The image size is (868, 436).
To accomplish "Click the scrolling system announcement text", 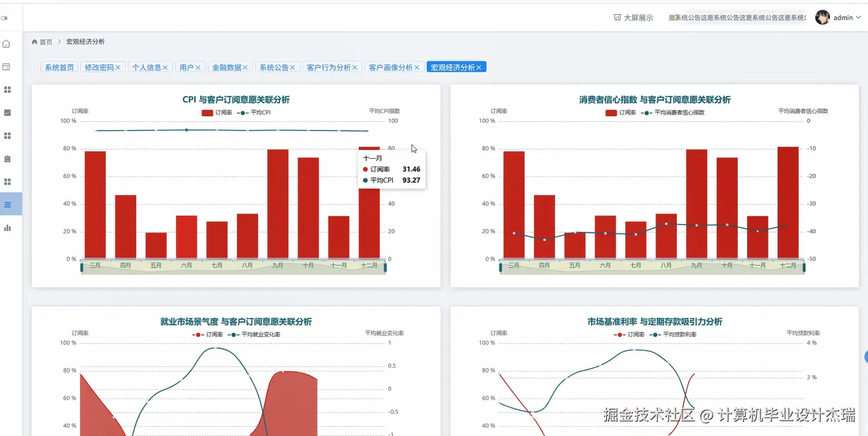I will click(x=737, y=18).
